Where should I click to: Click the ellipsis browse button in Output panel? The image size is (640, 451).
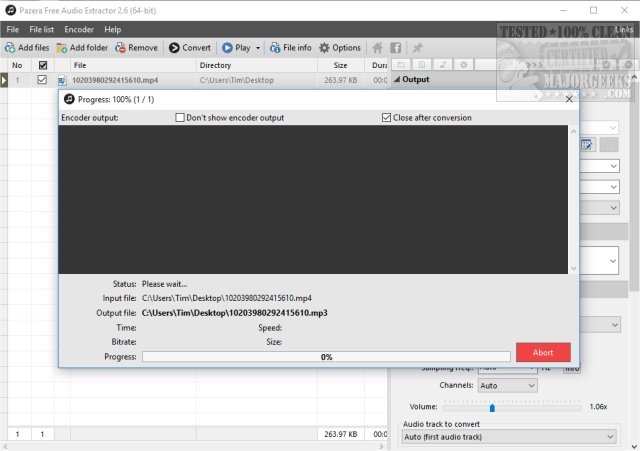click(609, 145)
